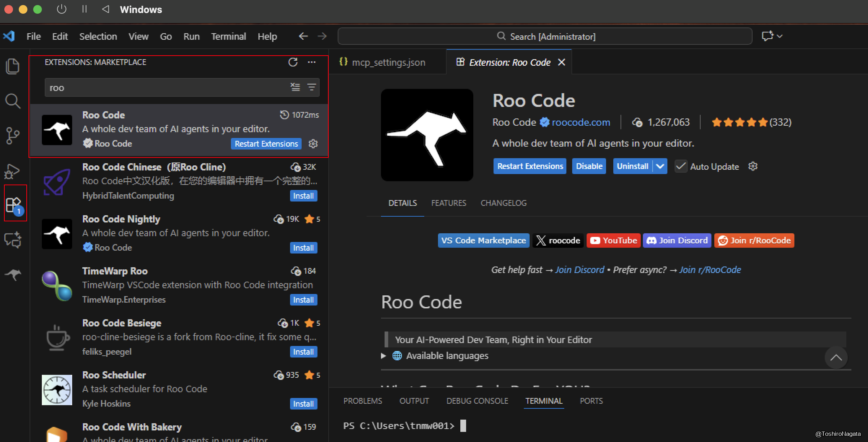Image resolution: width=868 pixels, height=442 pixels.
Task: Open the roocode.com publisher link
Action: click(580, 122)
